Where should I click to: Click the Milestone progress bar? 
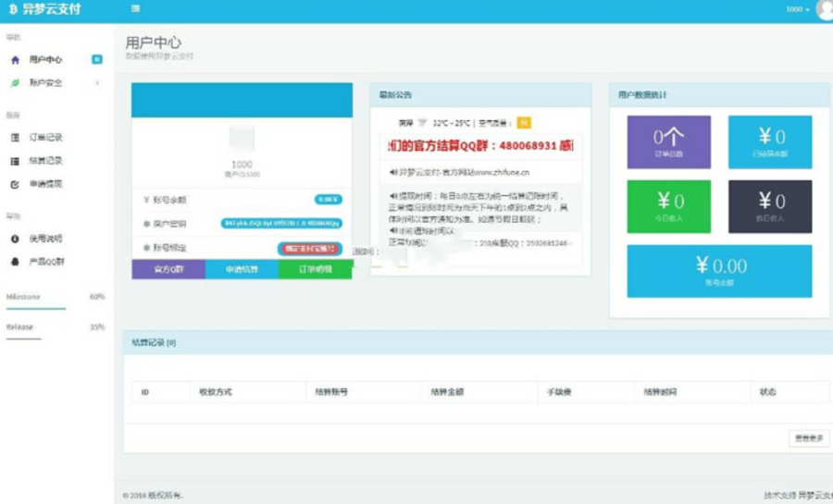click(x=36, y=308)
